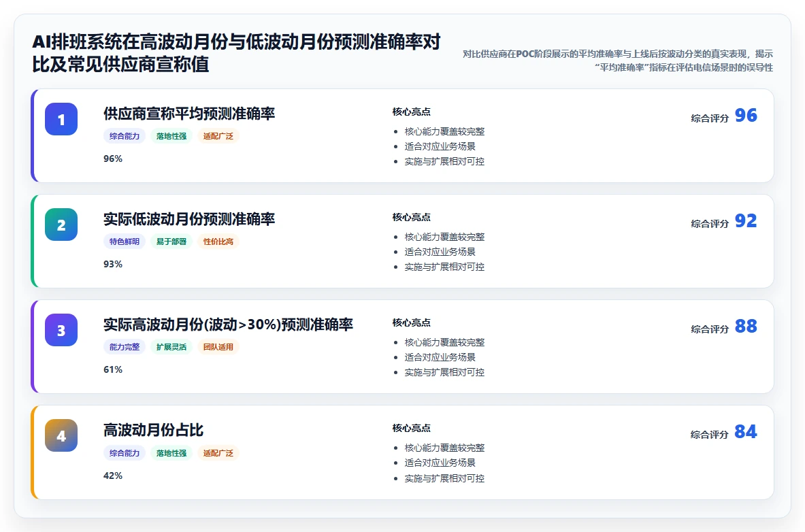Click the 能力完整 tag

point(125,347)
